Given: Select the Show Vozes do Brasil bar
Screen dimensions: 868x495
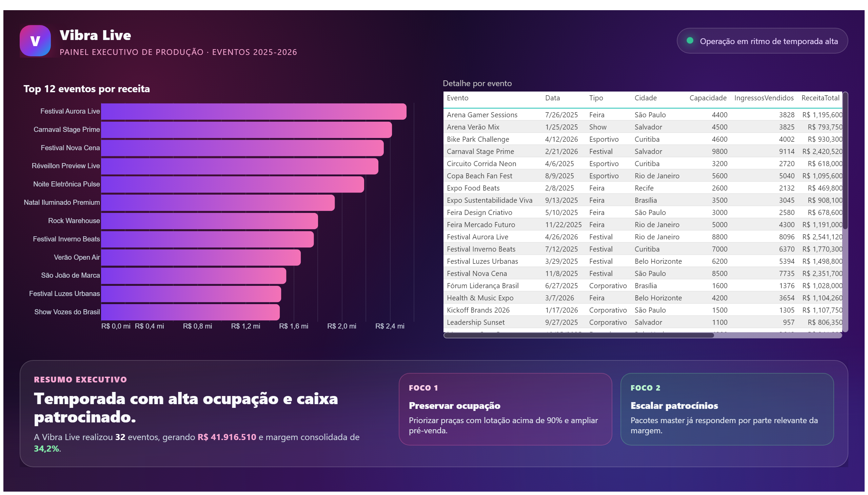Looking at the screenshot, I should pyautogui.click(x=191, y=313).
